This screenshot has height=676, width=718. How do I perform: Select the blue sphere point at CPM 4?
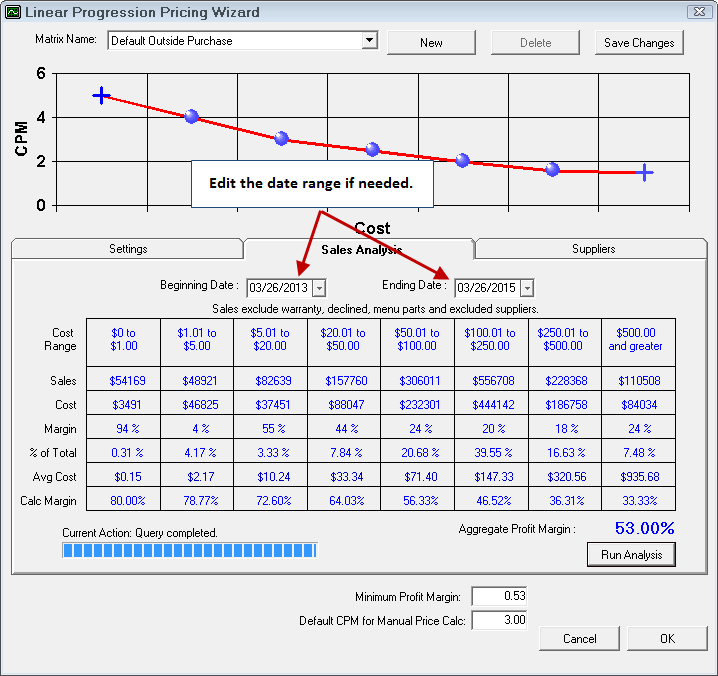[191, 117]
